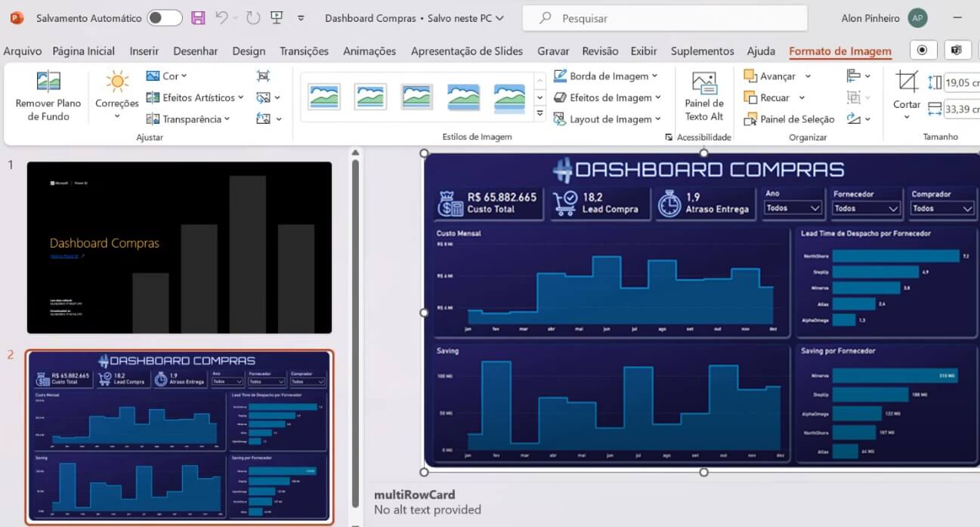Open the Cor dropdown
This screenshot has width=980, height=527.
click(x=167, y=76)
